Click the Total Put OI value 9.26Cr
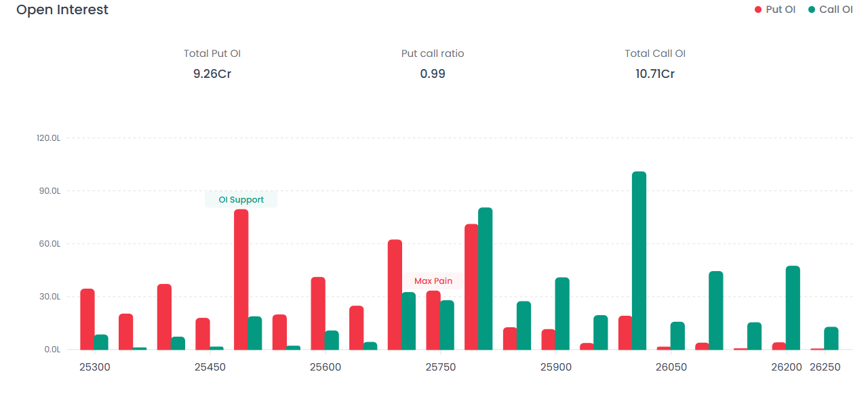The height and width of the screenshot is (395, 868). pos(212,74)
